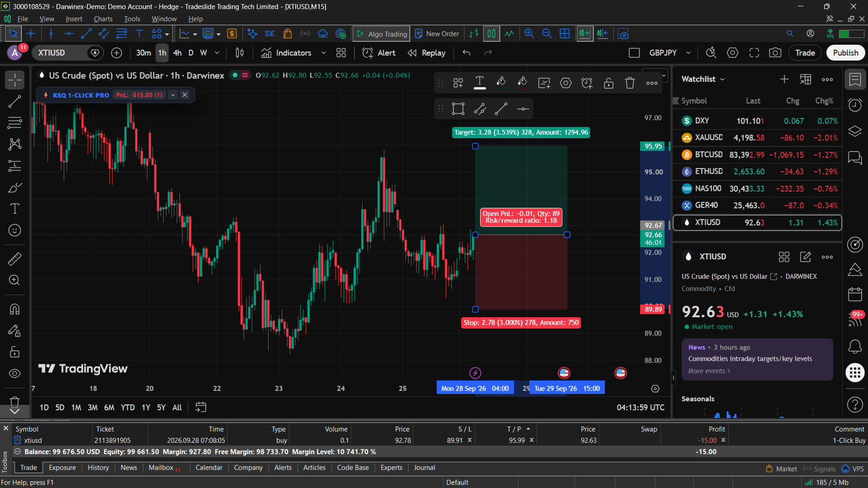Open the economic calendar sidebar icon

[x=855, y=295]
